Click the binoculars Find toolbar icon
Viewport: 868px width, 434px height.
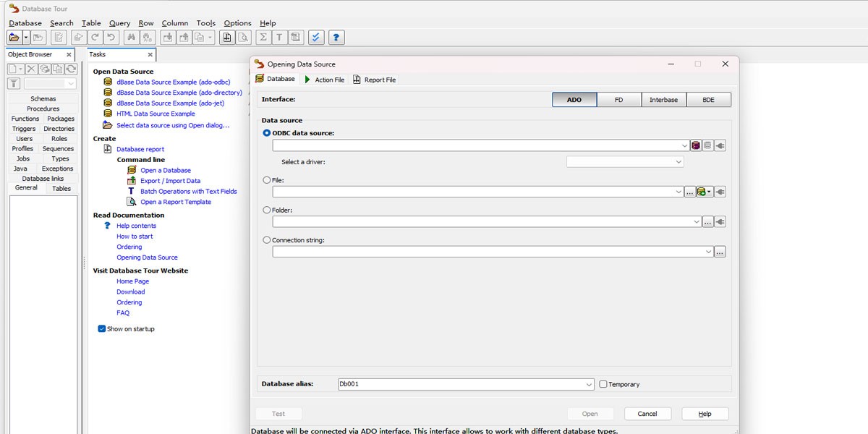(x=131, y=37)
